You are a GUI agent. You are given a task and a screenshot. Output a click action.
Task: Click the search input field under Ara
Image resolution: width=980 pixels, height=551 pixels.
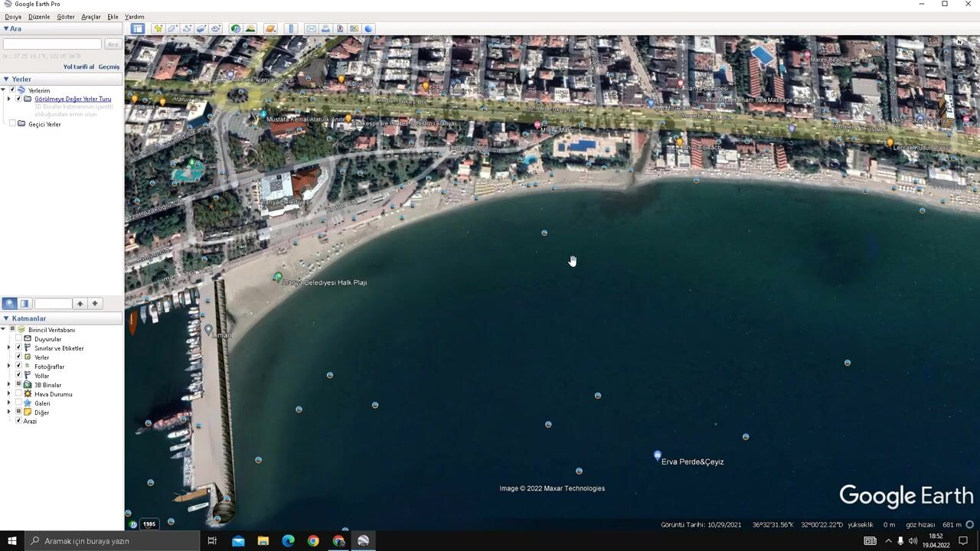click(52, 44)
